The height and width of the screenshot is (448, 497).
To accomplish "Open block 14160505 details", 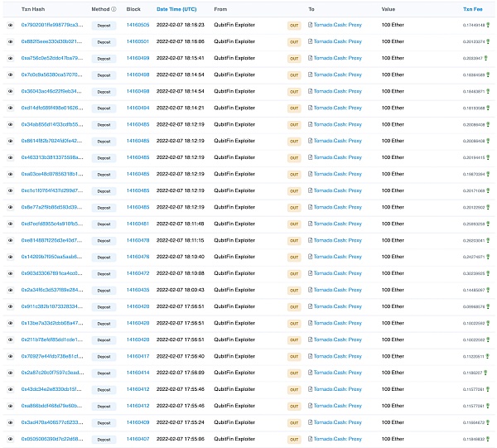I will 138,25.
